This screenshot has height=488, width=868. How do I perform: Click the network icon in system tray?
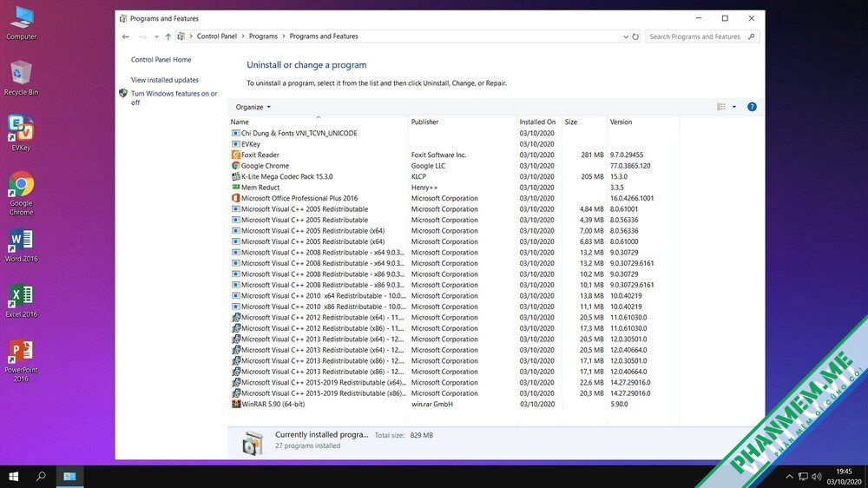point(803,477)
